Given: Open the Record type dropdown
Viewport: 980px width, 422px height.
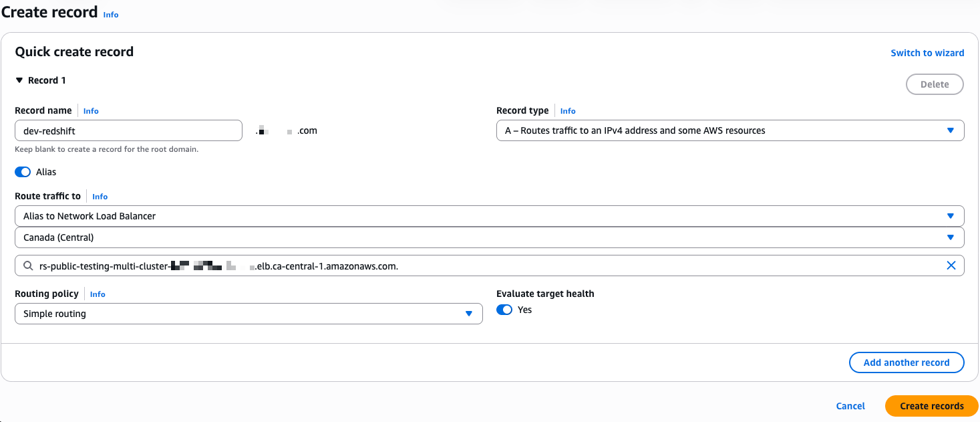Looking at the screenshot, I should 729,130.
